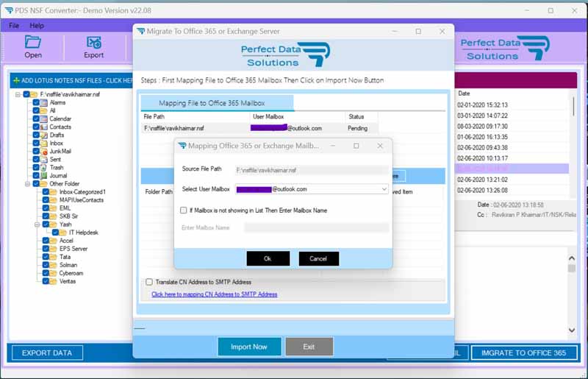Click the preview pane scroll up arrow
The height and width of the screenshot is (379, 588).
pyautogui.click(x=572, y=258)
